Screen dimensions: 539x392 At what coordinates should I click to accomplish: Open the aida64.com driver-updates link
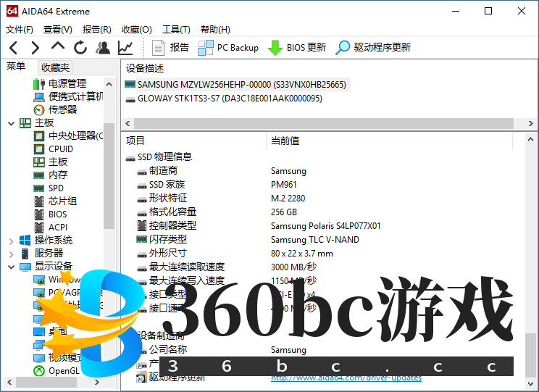click(x=346, y=378)
